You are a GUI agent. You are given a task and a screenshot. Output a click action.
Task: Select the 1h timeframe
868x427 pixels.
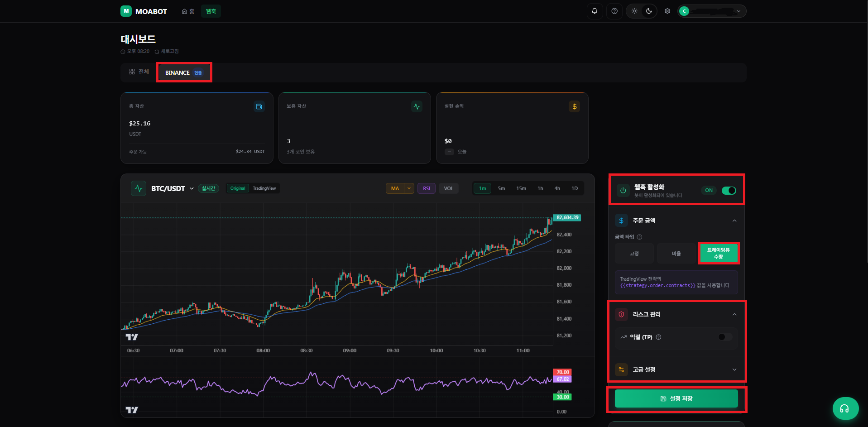point(540,188)
